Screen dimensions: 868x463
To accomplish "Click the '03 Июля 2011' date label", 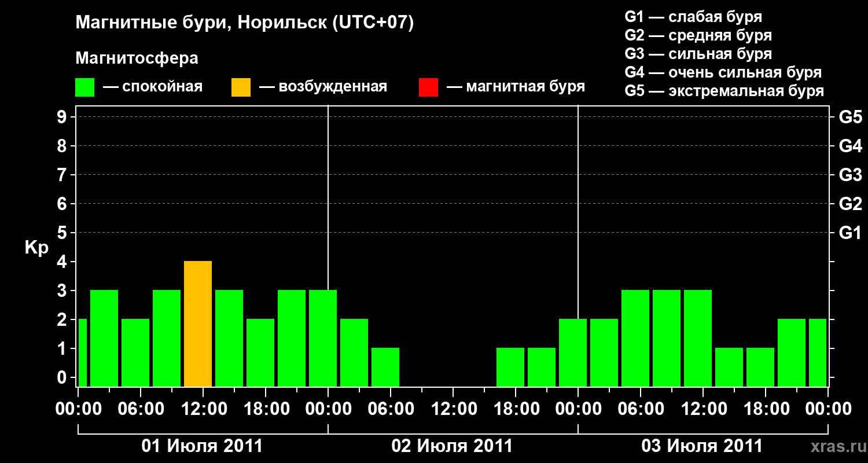I will pos(703,446).
